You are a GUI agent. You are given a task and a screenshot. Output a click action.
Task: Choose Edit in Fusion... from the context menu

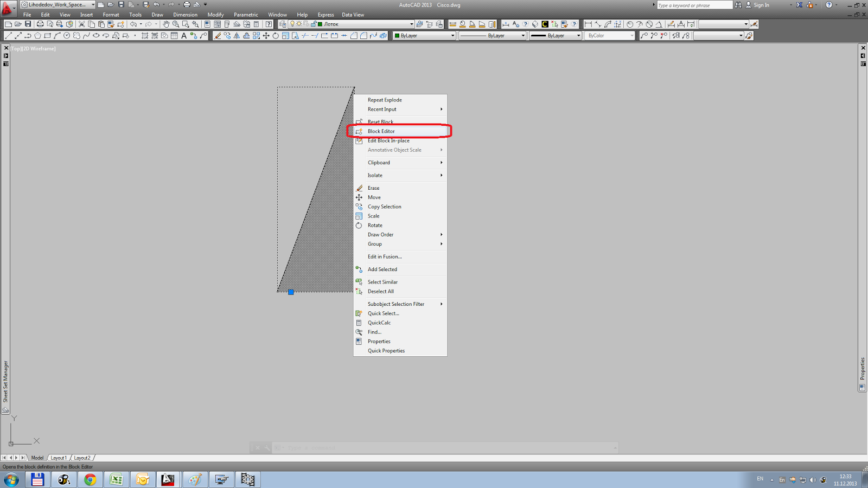tap(400, 256)
